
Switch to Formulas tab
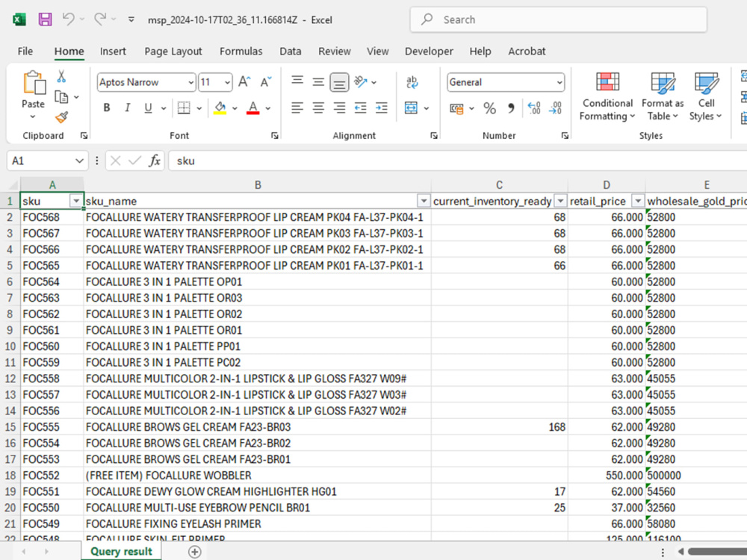(241, 51)
